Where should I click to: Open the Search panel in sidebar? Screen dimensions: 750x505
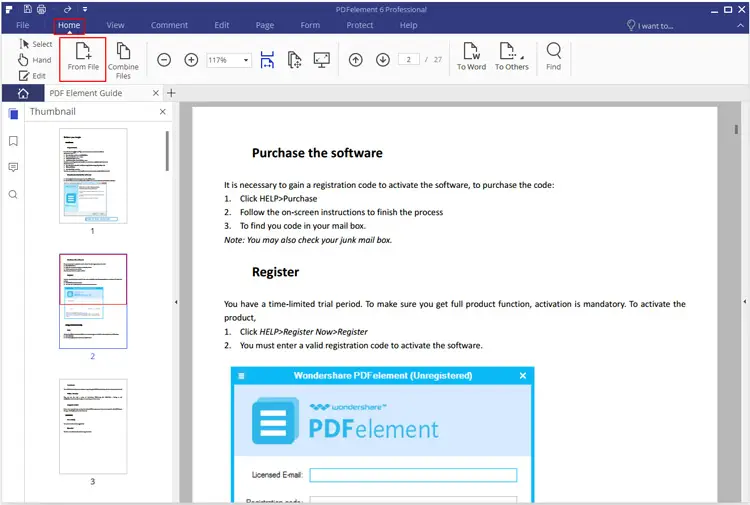(13, 194)
